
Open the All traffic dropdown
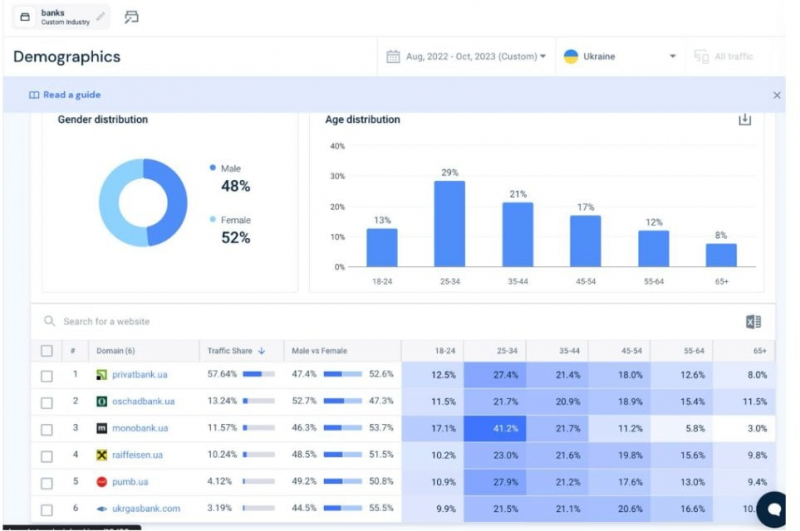[x=724, y=56]
